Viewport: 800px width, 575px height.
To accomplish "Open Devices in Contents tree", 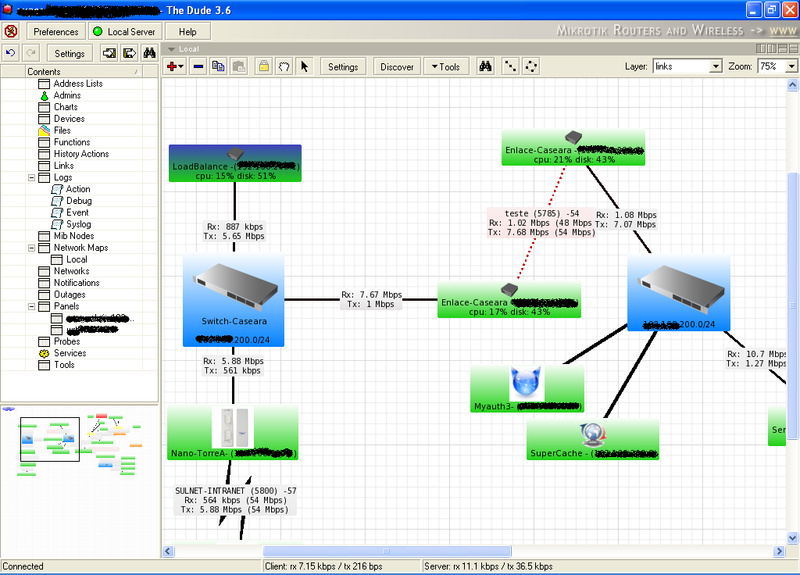I will [69, 119].
